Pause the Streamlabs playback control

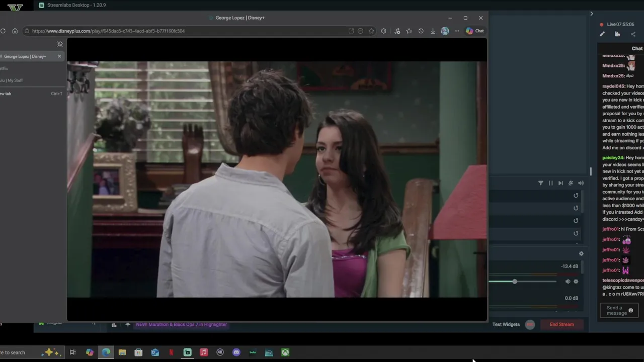coord(550,183)
